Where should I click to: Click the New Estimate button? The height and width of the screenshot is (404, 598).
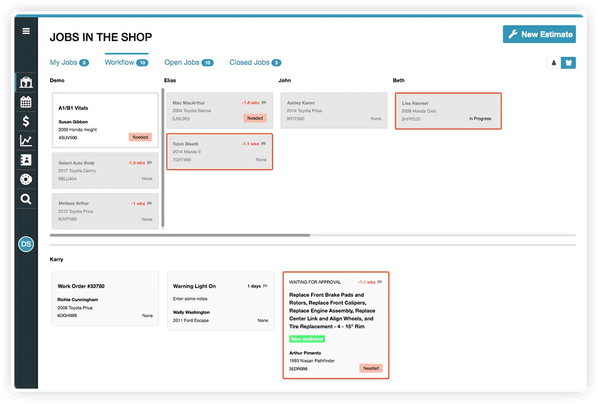point(539,34)
